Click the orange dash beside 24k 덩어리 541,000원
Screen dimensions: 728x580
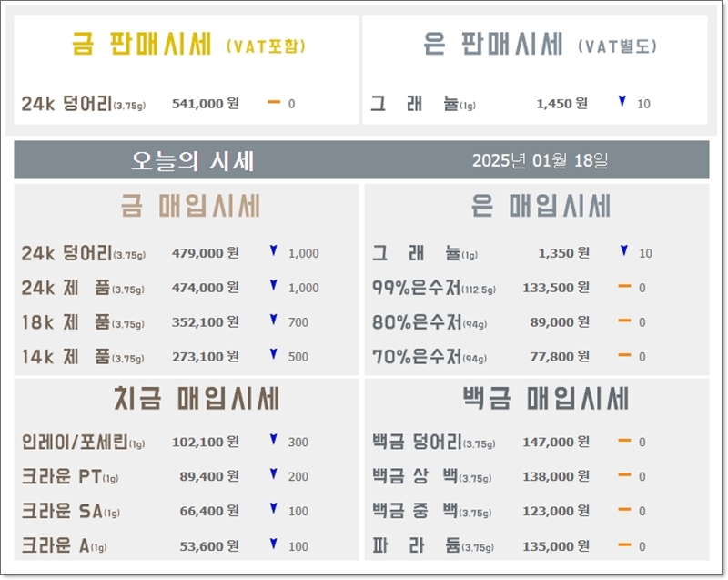tap(274, 102)
